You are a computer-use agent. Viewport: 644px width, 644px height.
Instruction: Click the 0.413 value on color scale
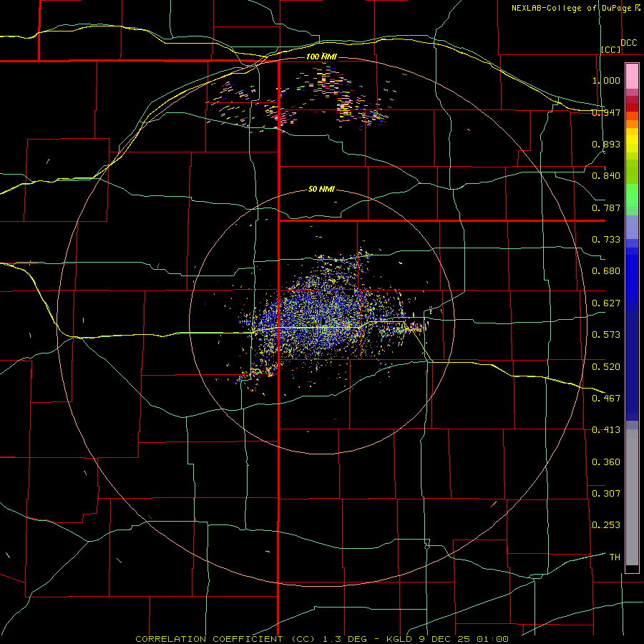(606, 430)
